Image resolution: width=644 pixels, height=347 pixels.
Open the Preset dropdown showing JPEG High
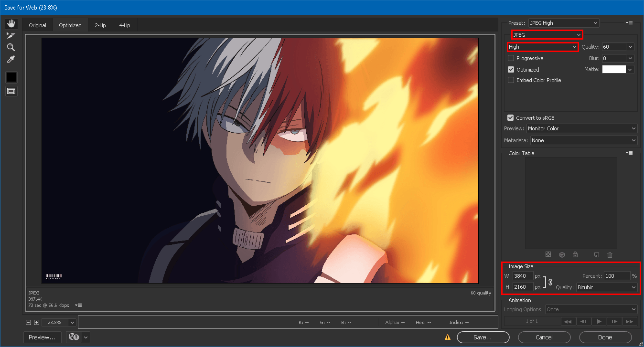564,23
